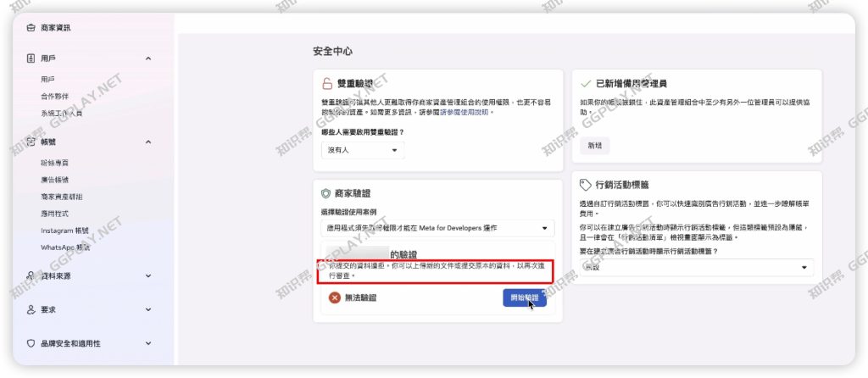The image size is (868, 378).
Task: Open the 沒有人 two-factor dropdown
Action: coord(363,150)
